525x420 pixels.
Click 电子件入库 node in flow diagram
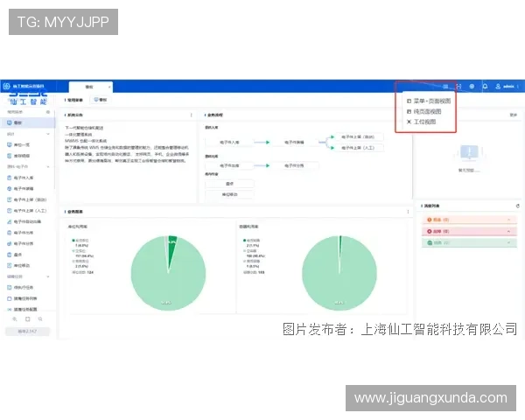coord(229,143)
